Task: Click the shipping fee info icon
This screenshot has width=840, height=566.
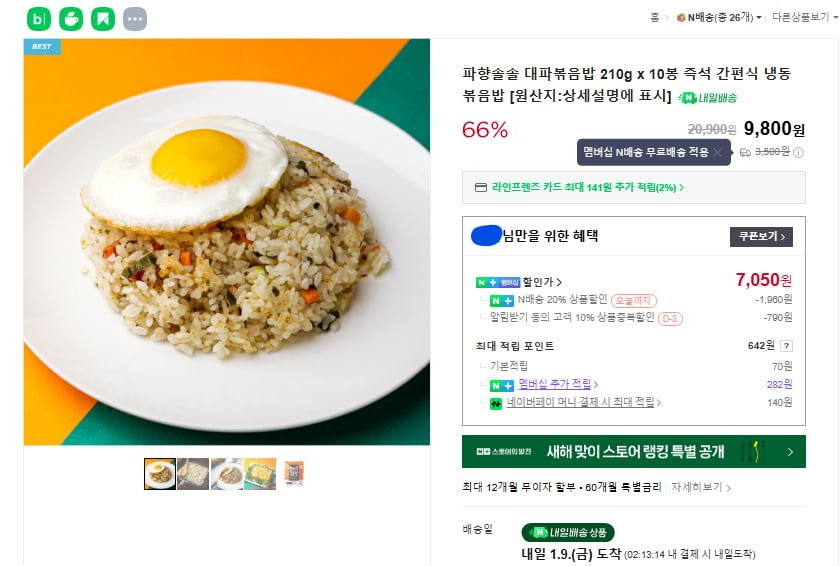Action: 799,152
